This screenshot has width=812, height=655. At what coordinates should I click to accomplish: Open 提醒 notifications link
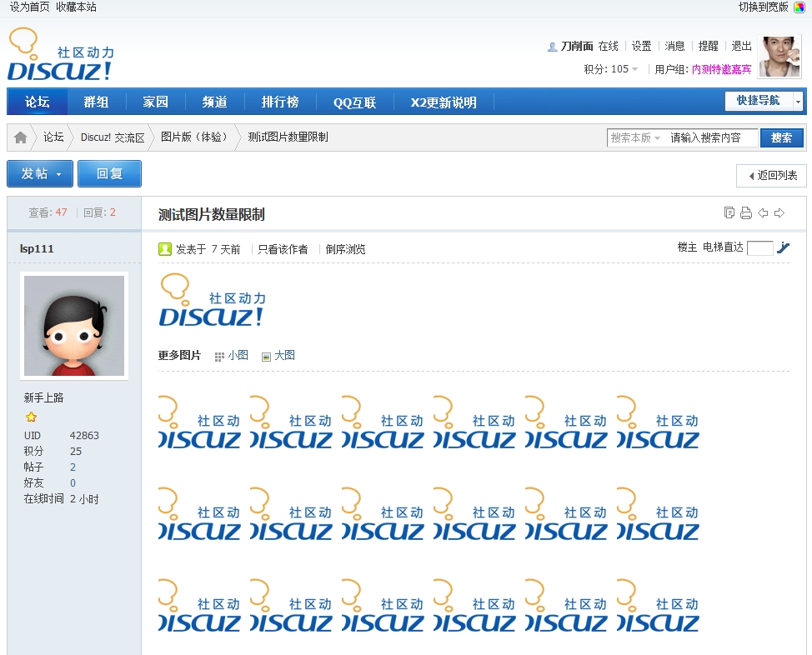click(x=709, y=46)
